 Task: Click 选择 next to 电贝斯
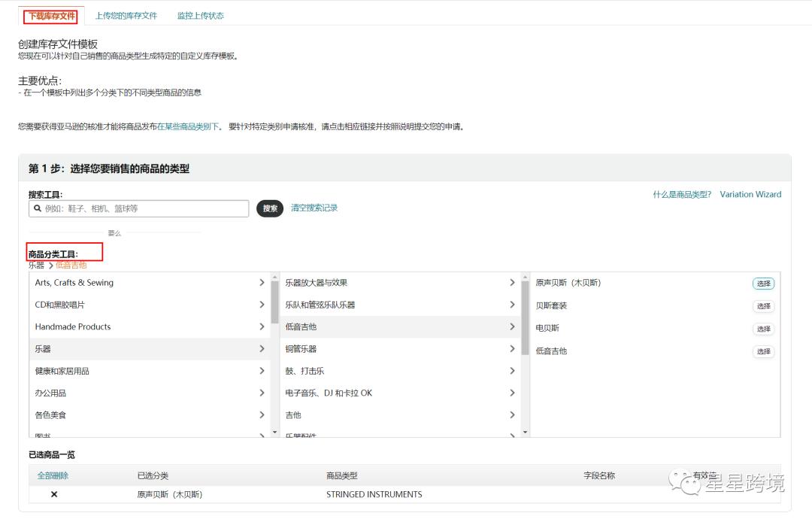(762, 329)
